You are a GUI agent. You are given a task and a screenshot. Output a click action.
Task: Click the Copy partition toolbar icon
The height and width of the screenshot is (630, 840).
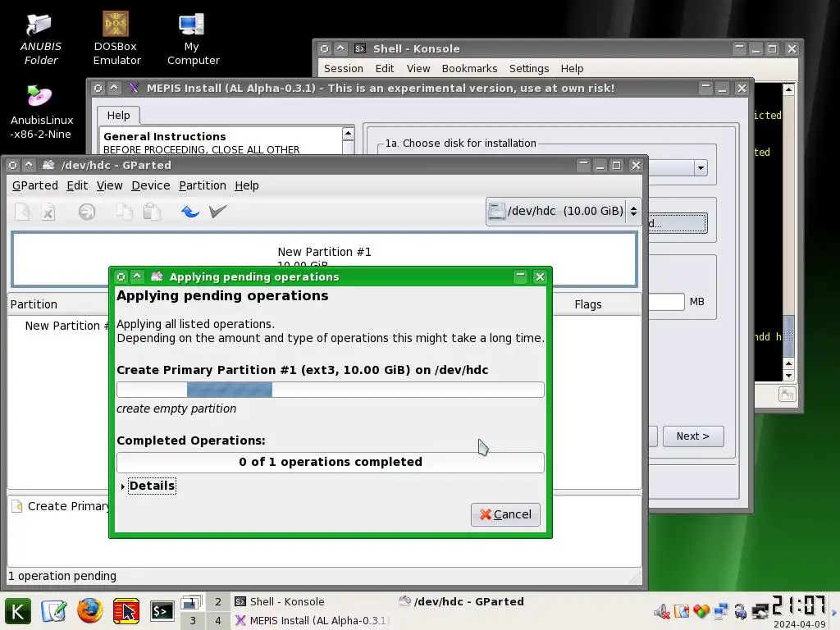[125, 212]
